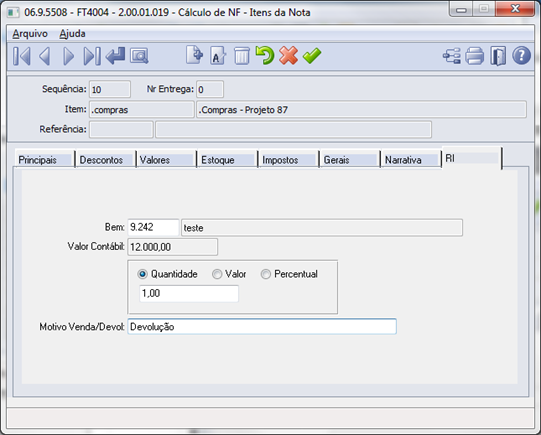The width and height of the screenshot is (541, 435).
Task: Add a new record with the document plus icon
Action: point(195,55)
